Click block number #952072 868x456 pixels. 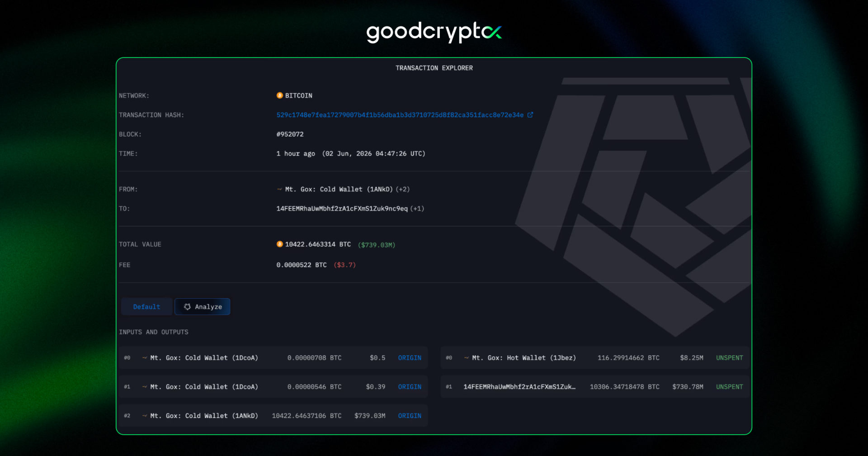(x=290, y=134)
